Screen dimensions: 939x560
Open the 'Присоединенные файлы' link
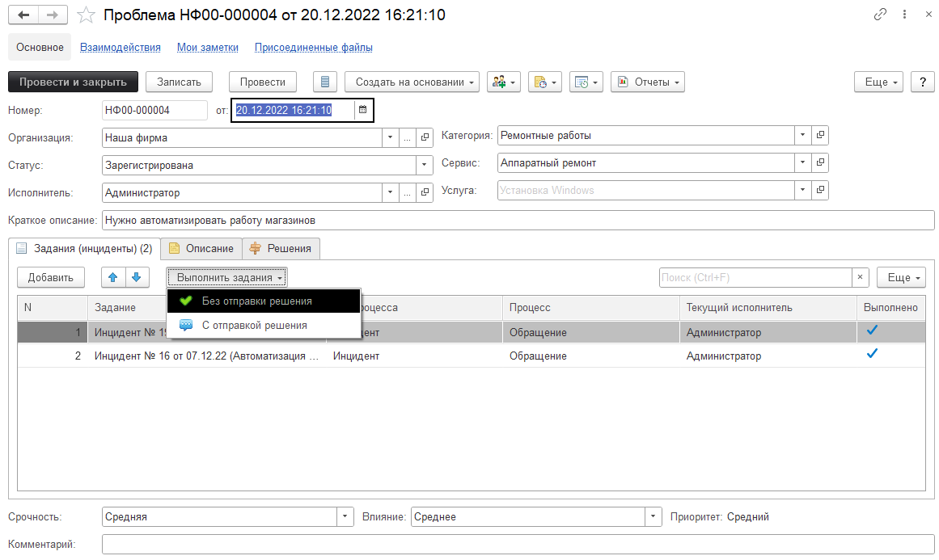[x=313, y=48]
